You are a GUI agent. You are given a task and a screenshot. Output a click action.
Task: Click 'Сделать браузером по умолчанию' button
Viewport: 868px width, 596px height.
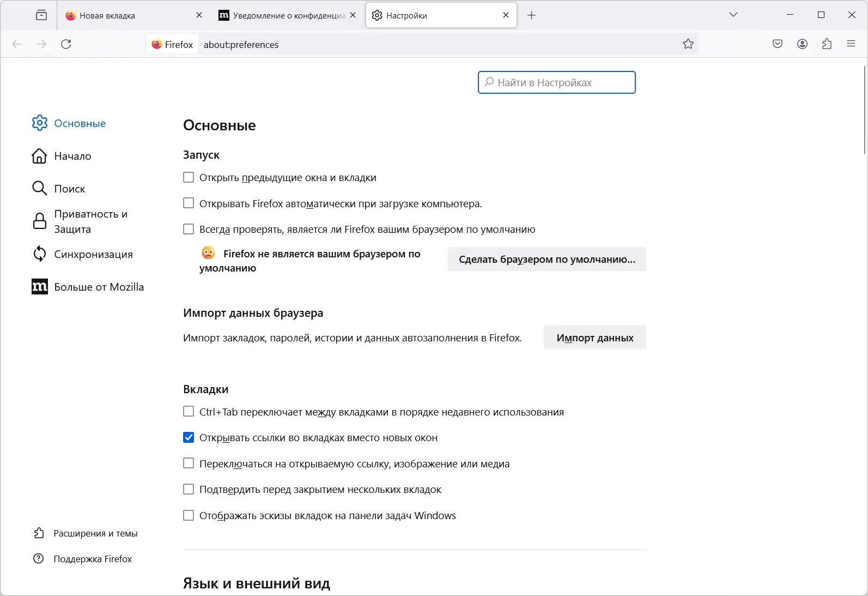pyautogui.click(x=547, y=260)
